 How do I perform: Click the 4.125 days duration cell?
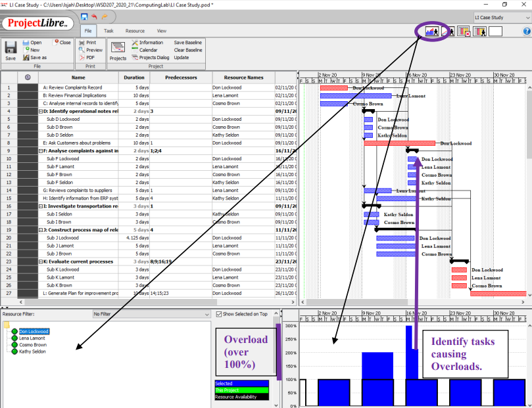134,238
